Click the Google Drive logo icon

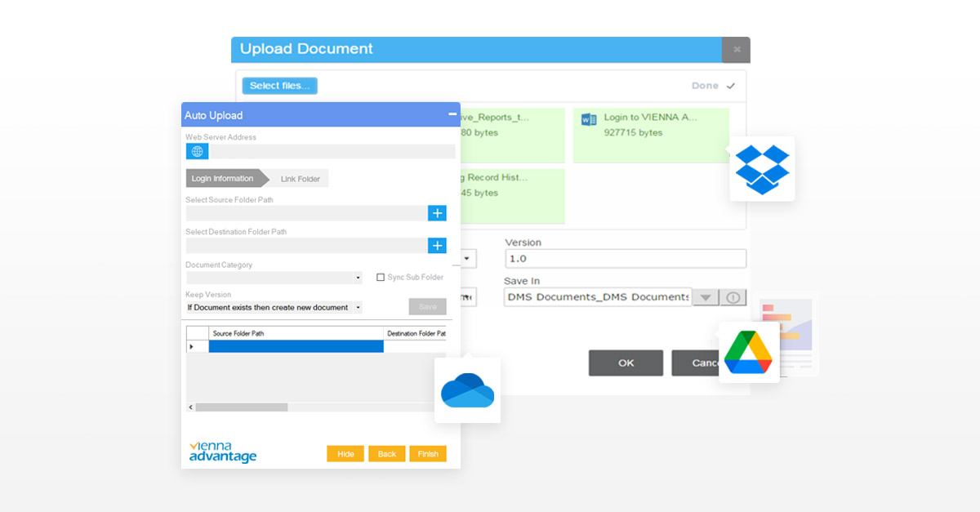coord(748,353)
